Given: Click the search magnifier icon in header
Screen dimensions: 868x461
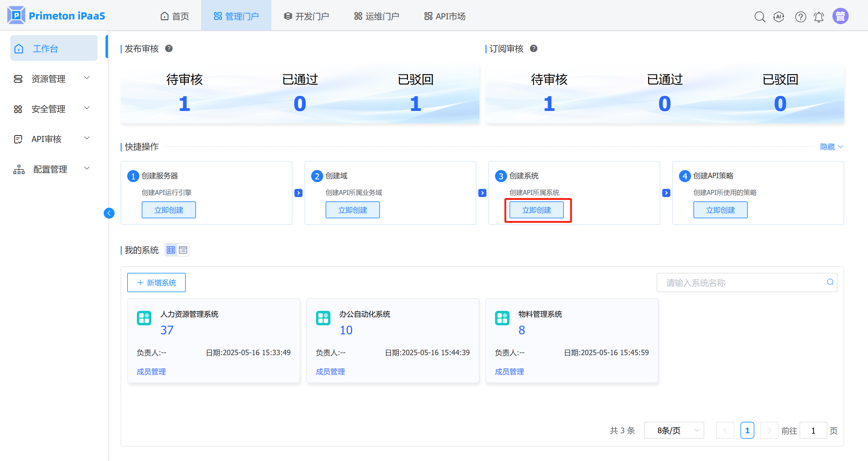Looking at the screenshot, I should 759,17.
